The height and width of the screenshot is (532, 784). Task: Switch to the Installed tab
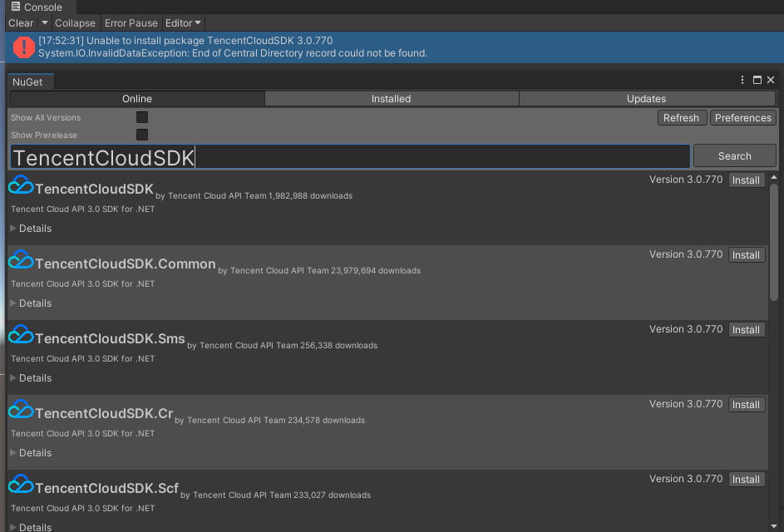tap(391, 98)
